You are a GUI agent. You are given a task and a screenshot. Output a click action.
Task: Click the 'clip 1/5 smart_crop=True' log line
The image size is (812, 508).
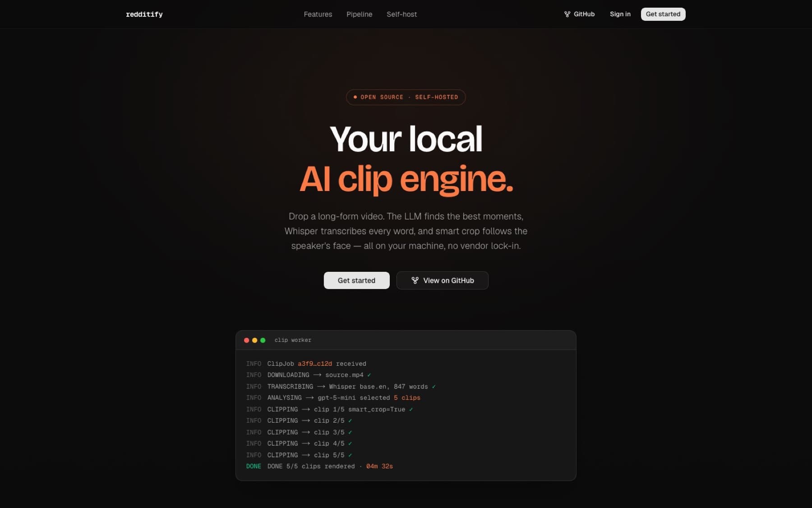(330, 410)
